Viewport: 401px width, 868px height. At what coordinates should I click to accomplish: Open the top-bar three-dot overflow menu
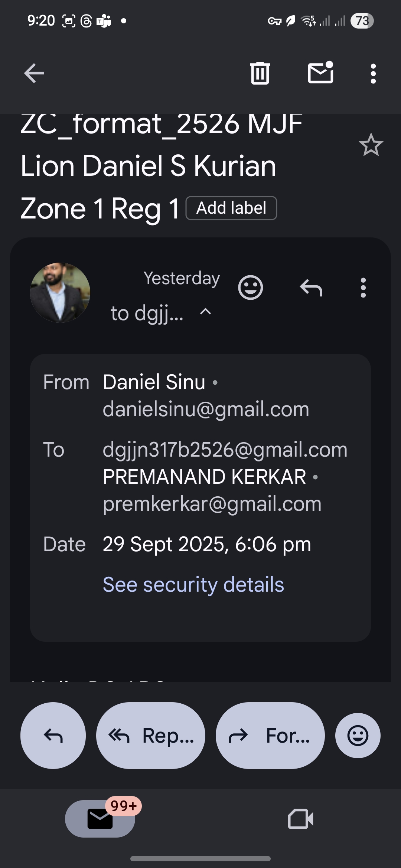[x=373, y=73]
